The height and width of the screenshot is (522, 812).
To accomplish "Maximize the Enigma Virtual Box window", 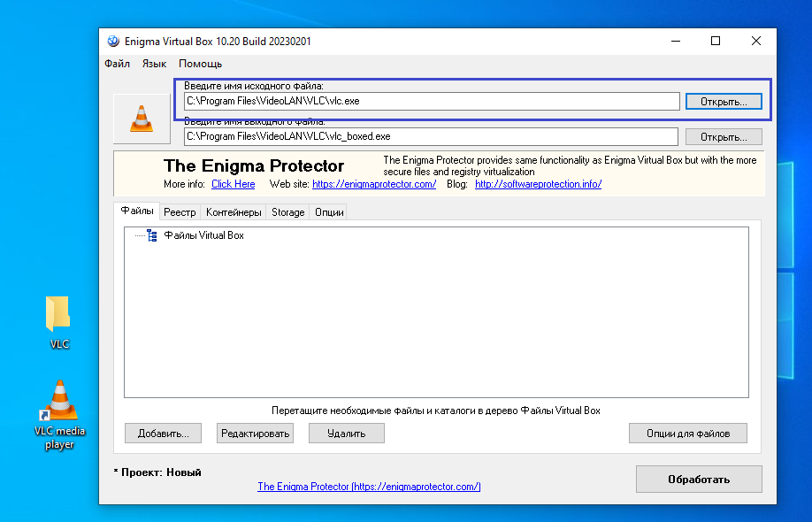I will click(716, 41).
